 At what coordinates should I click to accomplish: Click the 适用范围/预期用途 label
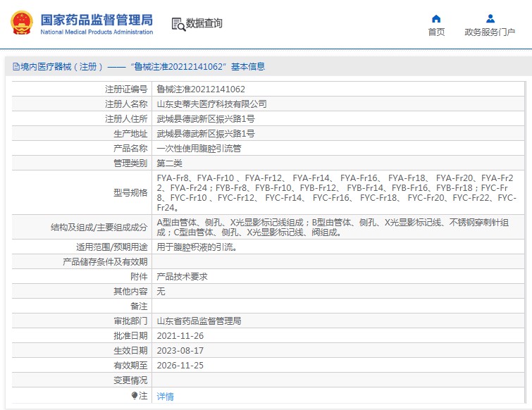click(112, 247)
